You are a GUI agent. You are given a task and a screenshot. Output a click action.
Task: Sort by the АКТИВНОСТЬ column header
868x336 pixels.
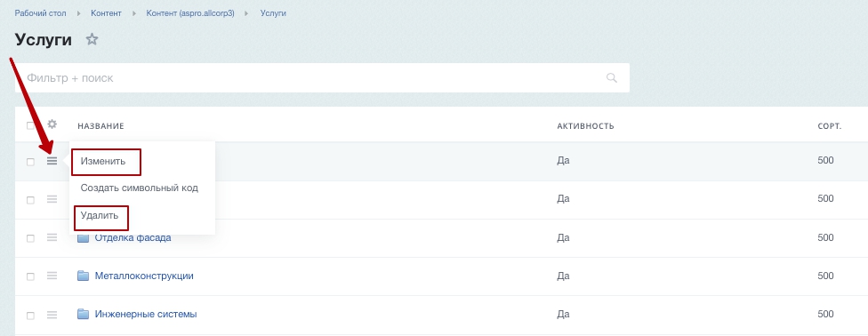pos(586,126)
